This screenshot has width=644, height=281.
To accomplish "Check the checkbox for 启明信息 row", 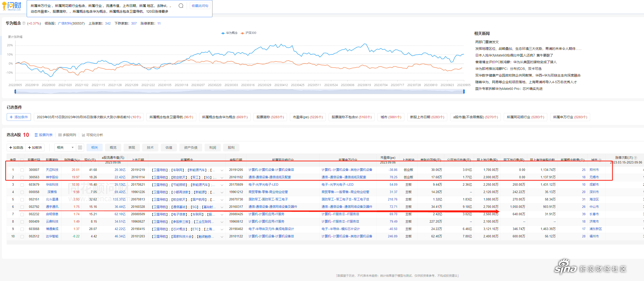I will pyautogui.click(x=22, y=215).
